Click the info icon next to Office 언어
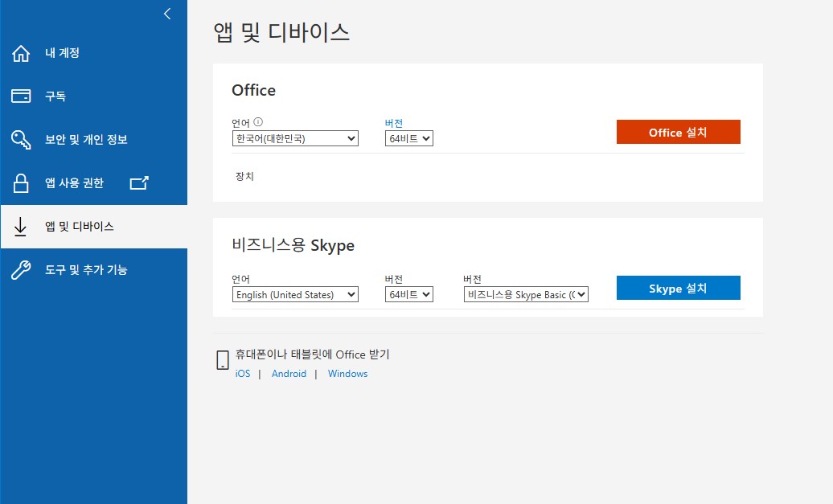The image size is (833, 504). click(x=258, y=122)
